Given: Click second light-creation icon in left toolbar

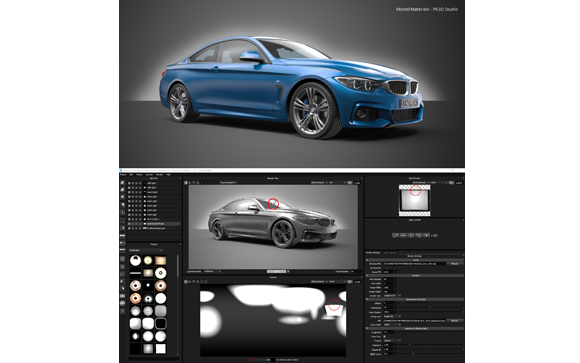Looking at the screenshot, I should pos(122,190).
